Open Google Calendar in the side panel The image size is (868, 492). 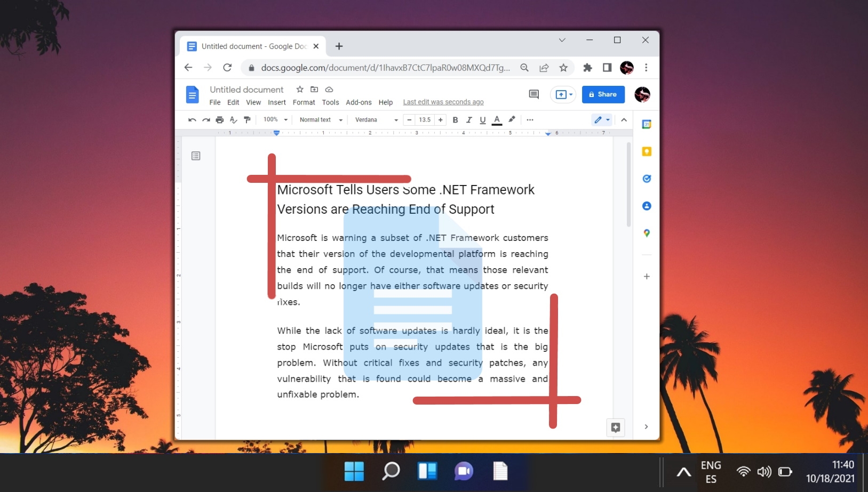click(646, 124)
